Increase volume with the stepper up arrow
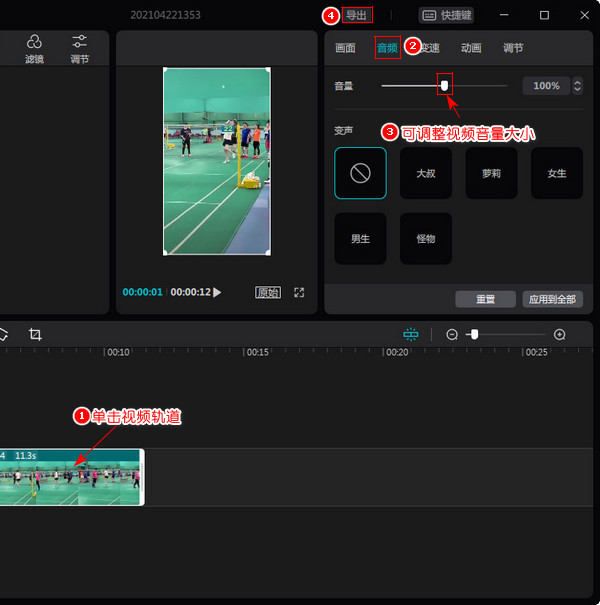 [577, 82]
